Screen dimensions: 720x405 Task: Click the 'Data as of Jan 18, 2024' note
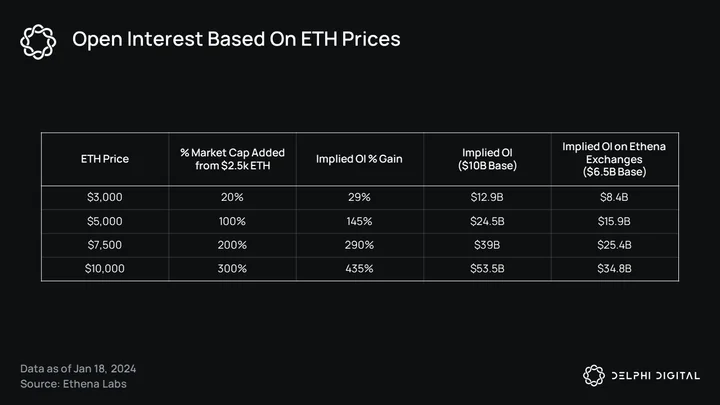78,369
